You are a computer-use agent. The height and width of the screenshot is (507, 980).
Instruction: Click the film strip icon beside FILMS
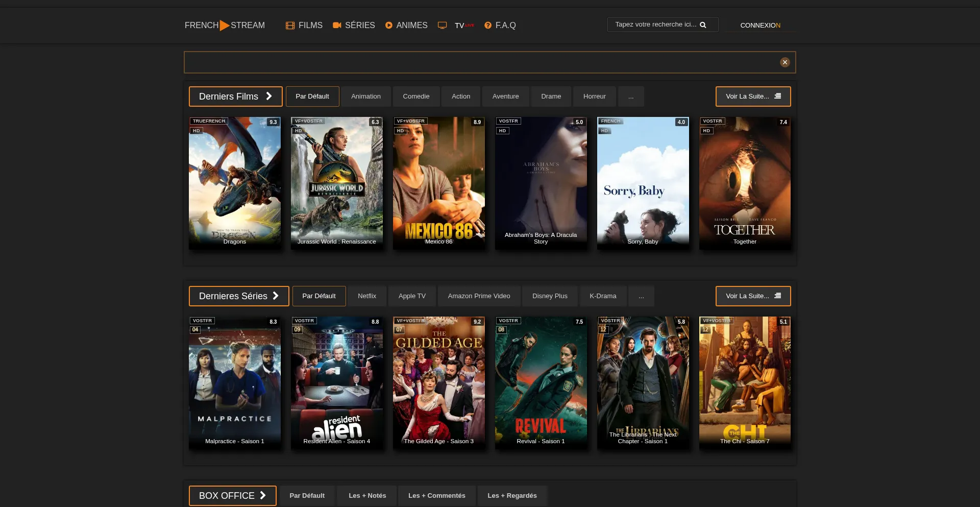pyautogui.click(x=290, y=26)
